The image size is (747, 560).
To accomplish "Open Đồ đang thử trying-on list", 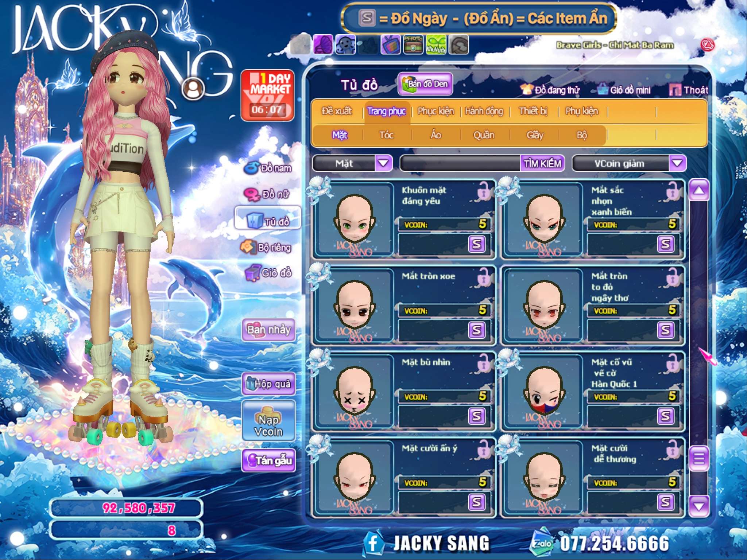I will (x=551, y=90).
